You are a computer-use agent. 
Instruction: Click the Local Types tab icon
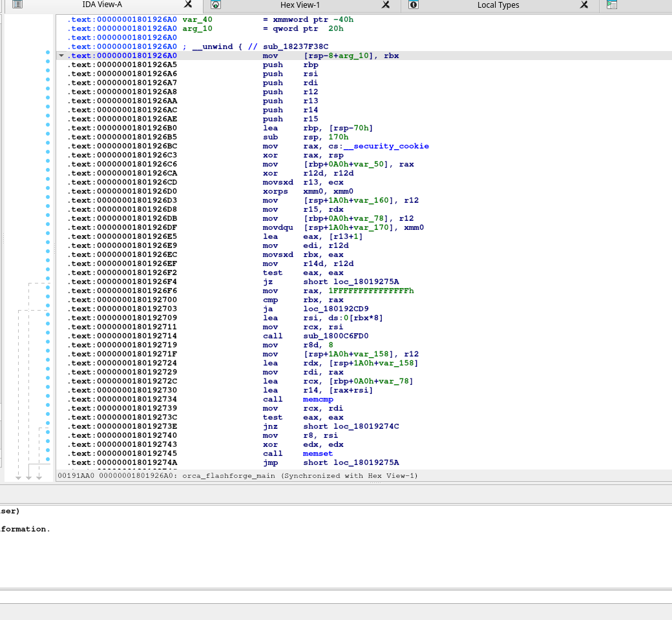(414, 5)
